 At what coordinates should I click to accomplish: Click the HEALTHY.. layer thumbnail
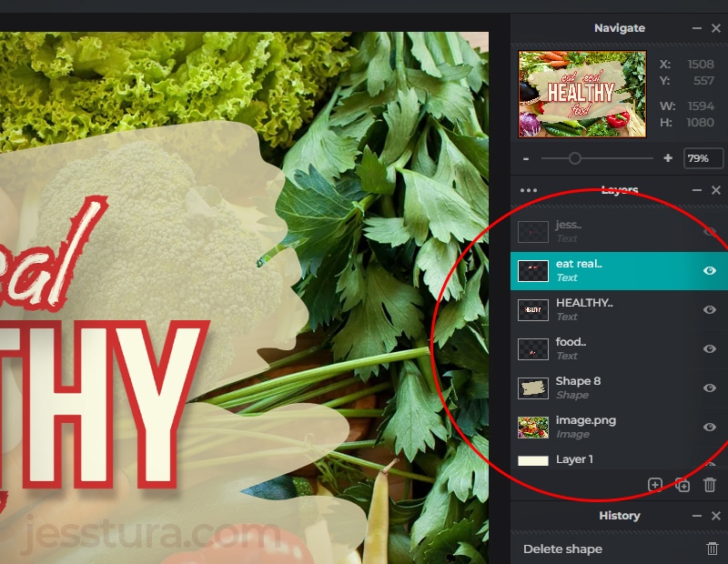pos(533,309)
